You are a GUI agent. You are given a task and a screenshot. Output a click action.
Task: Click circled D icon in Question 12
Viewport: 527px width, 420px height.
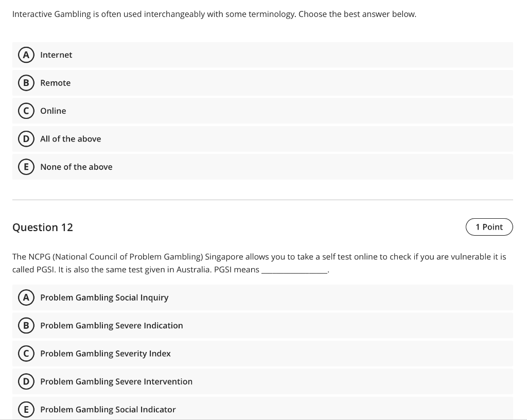click(26, 381)
